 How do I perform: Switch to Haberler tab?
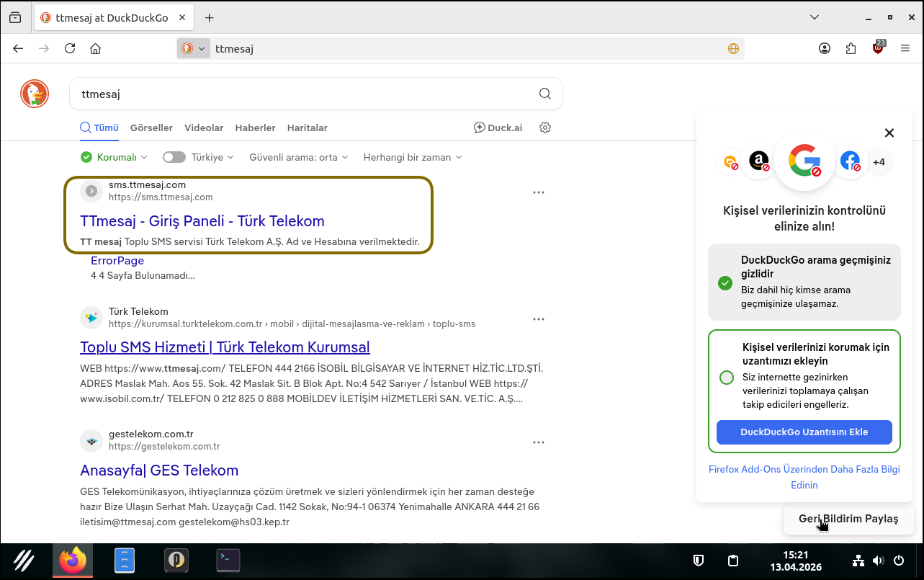[x=255, y=128]
